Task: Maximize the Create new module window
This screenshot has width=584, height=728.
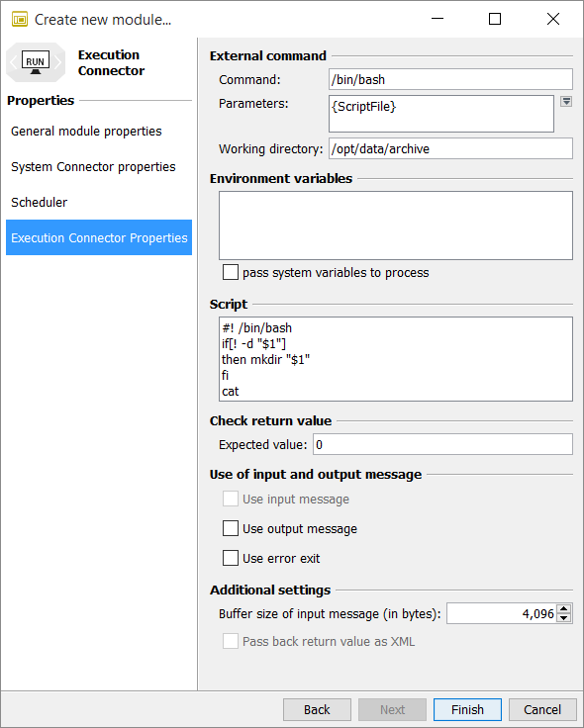Action: click(x=495, y=19)
